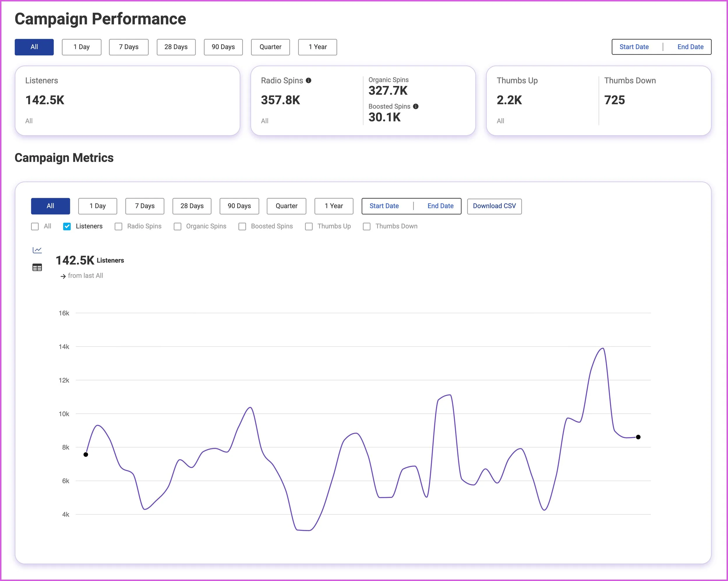Click chart's first data point marker

click(x=86, y=454)
